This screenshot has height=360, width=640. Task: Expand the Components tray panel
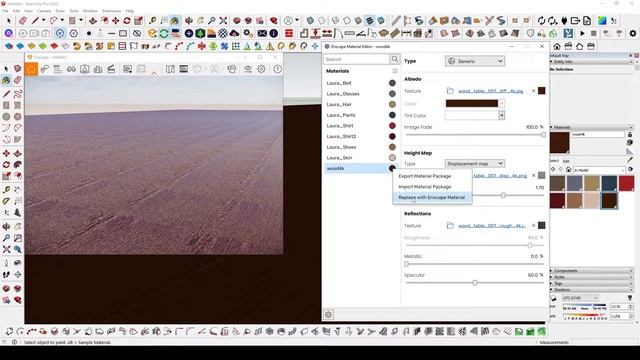tap(591, 271)
